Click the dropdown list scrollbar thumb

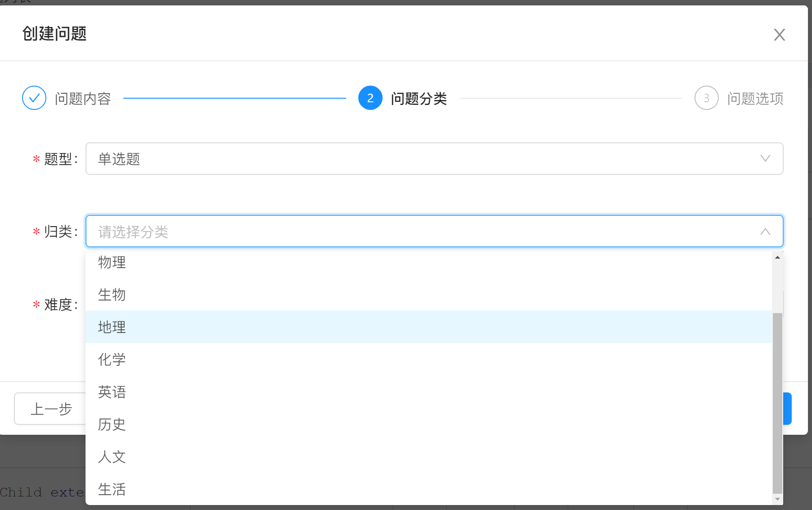pyautogui.click(x=777, y=403)
